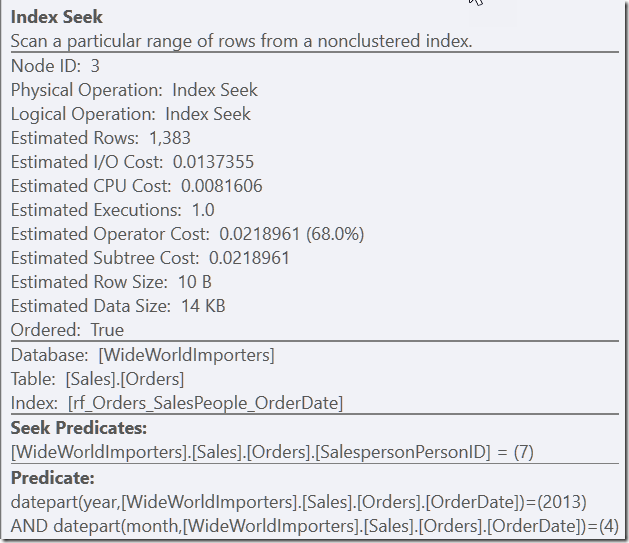The image size is (629, 543).
Task: Select the Database WideWorldImporters line
Action: (x=142, y=355)
